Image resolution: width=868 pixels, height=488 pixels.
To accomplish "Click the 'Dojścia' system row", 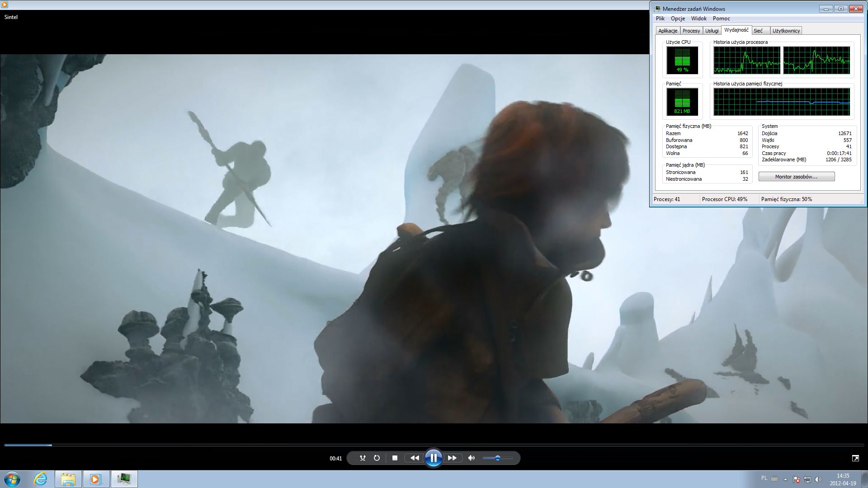I will tap(807, 133).
